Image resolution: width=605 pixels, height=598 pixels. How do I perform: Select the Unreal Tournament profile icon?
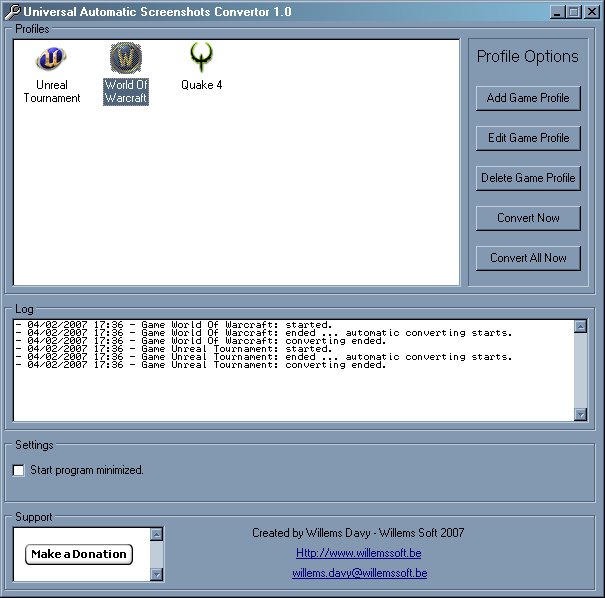(x=51, y=59)
